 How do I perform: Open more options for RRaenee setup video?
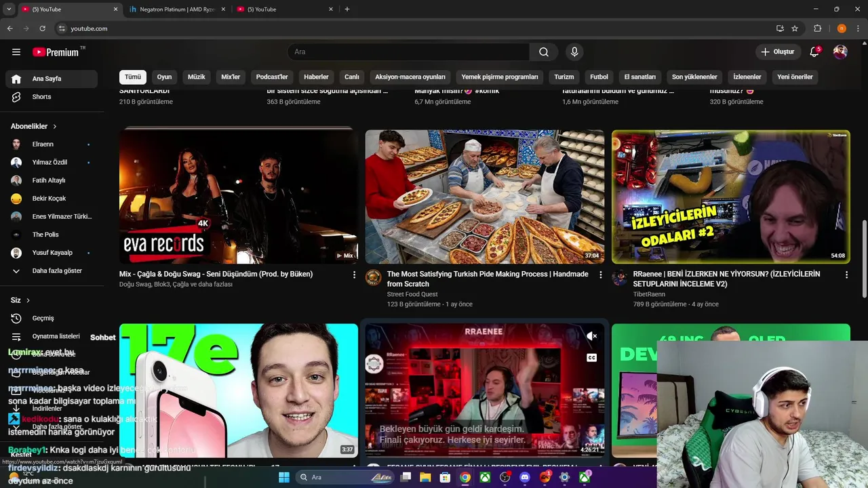point(846,274)
